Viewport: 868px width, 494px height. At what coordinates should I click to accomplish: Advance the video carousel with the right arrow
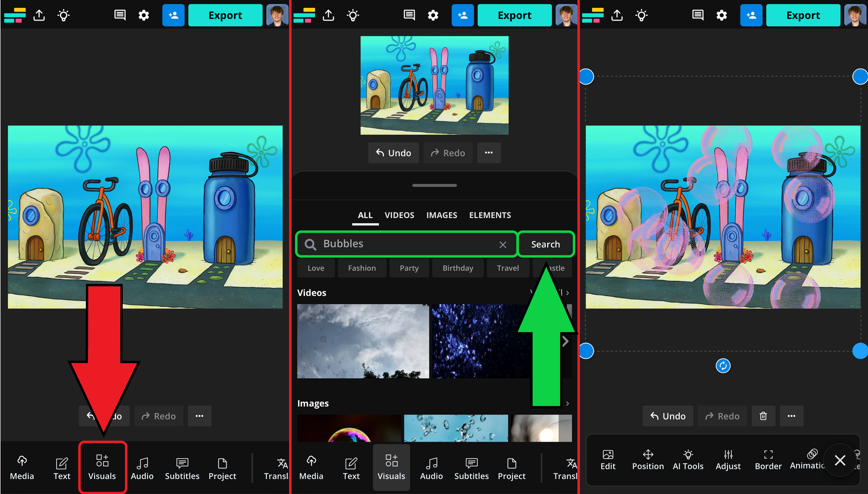pos(566,341)
